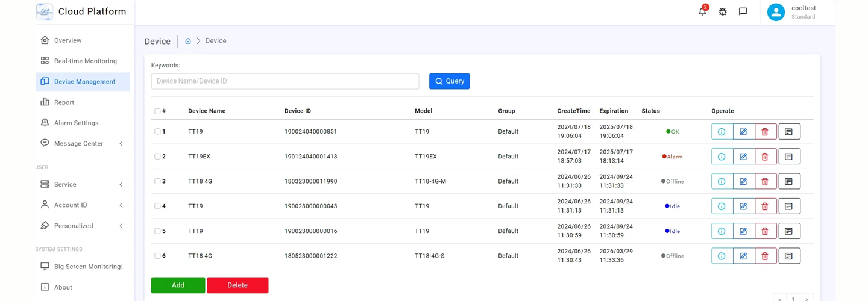Click the cooltest user avatar
This screenshot has width=868, height=301.
pos(776,12)
